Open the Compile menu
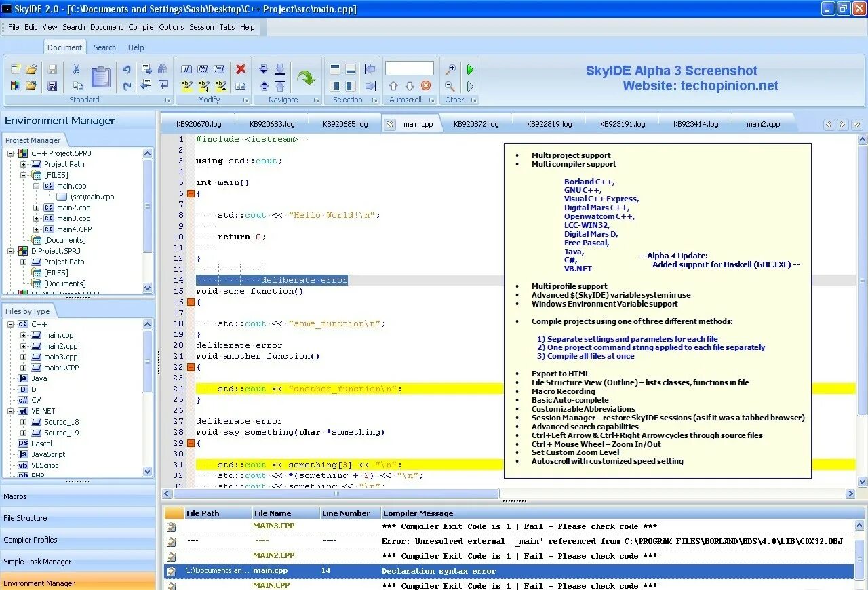 pos(141,27)
